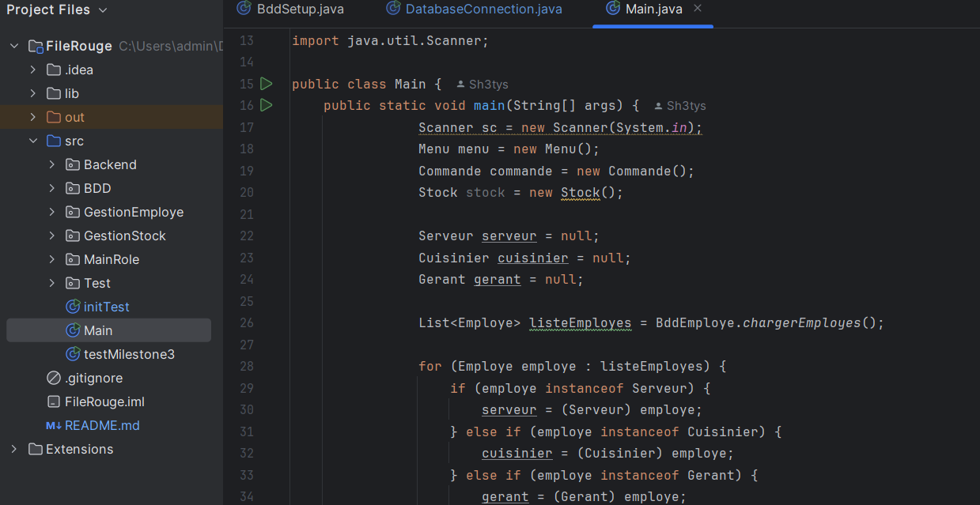Expand the .idea folder
This screenshot has width=980, height=505.
coord(32,70)
